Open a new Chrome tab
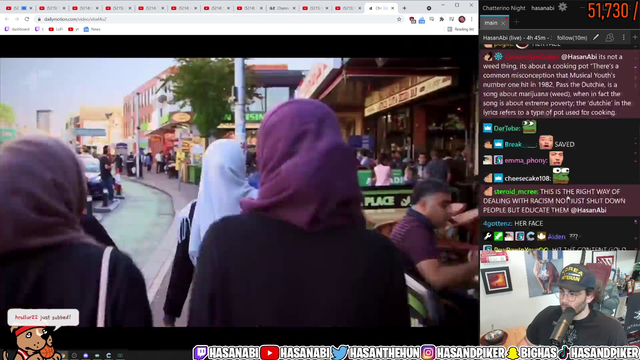 (x=404, y=8)
